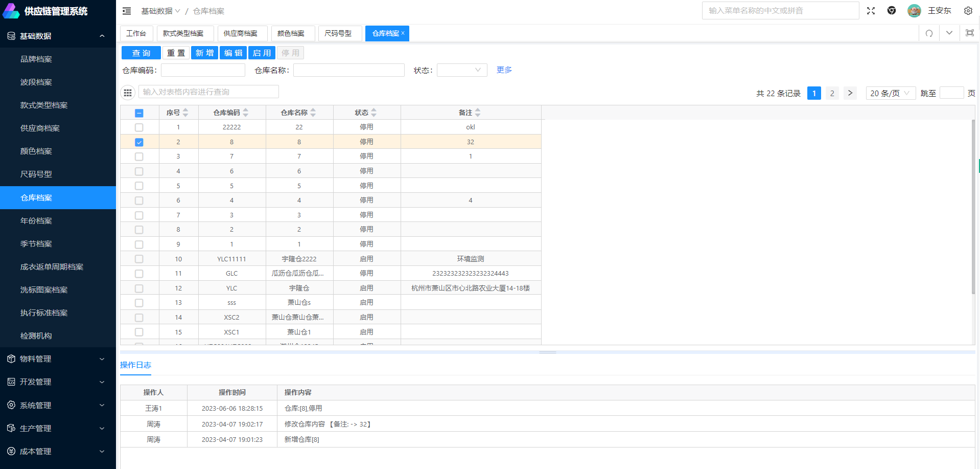Switch to the 供应商档案 tab
Image resolution: width=980 pixels, height=469 pixels.
(x=241, y=33)
